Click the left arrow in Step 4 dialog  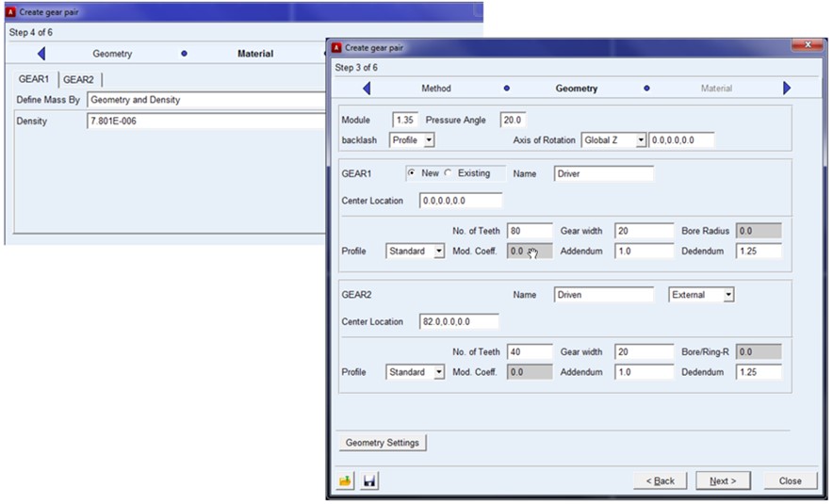[x=41, y=54]
